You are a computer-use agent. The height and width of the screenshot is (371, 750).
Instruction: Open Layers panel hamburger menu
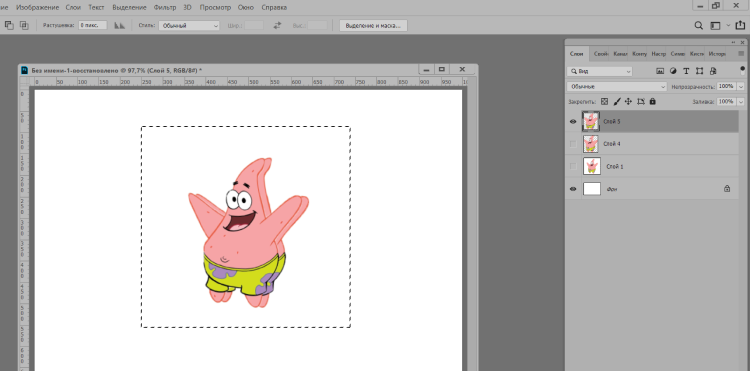coord(741,54)
